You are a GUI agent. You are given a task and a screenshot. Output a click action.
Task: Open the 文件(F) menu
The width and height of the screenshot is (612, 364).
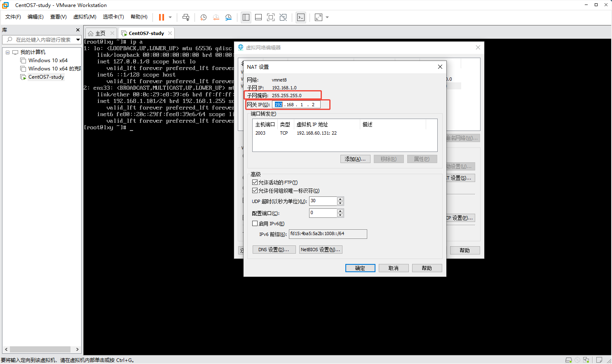click(x=13, y=17)
